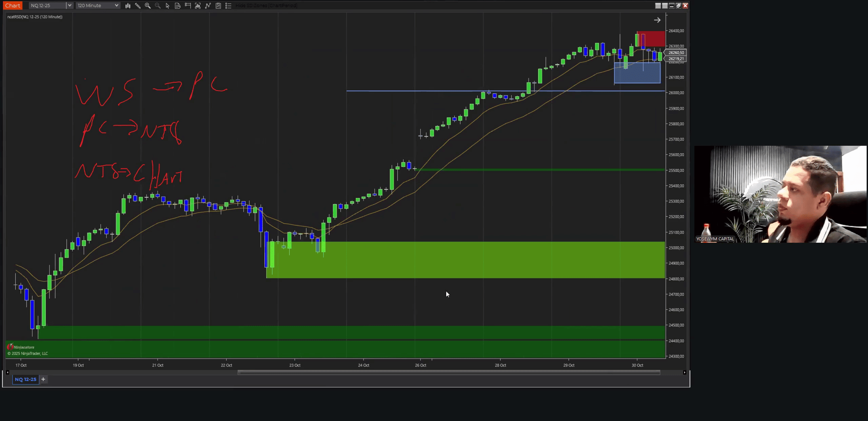This screenshot has height=421, width=868.
Task: Open the 120 Minute interval dropdown
Action: click(x=98, y=5)
